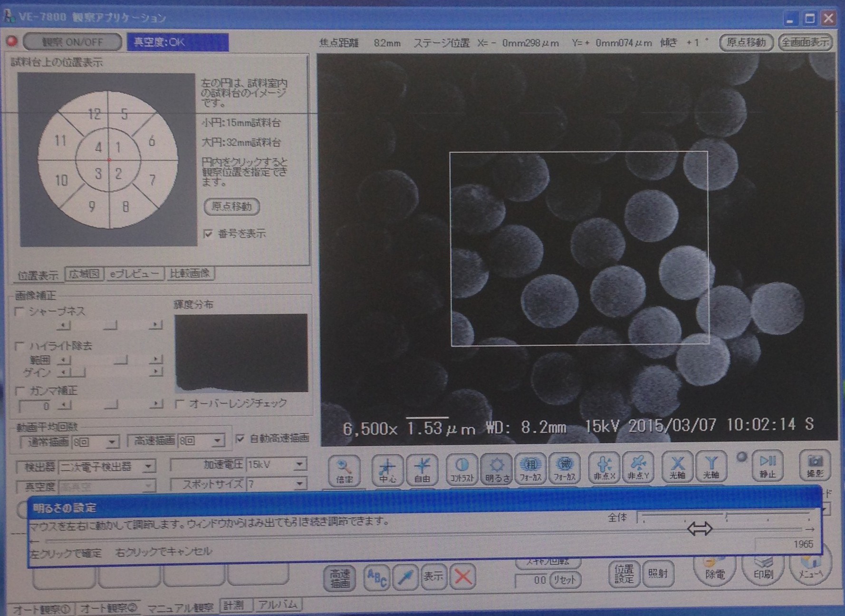Image resolution: width=845 pixels, height=616 pixels.
Task: Open the コントラスト contrast adjustment
Action: click(x=461, y=469)
